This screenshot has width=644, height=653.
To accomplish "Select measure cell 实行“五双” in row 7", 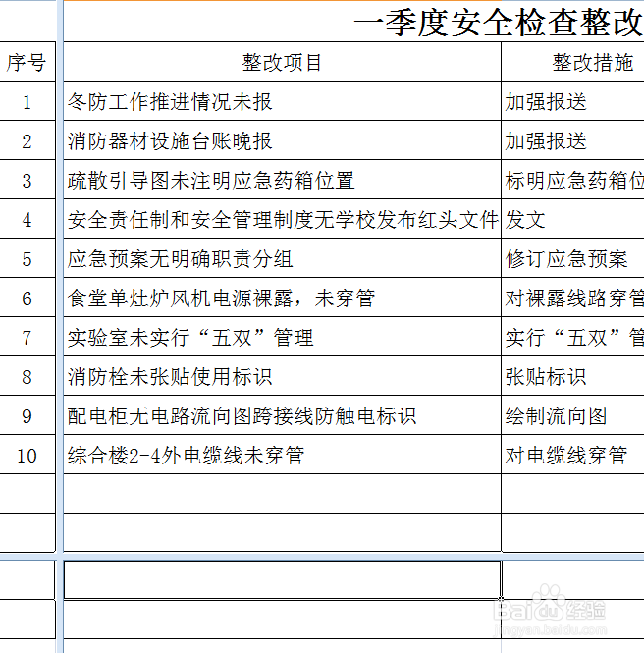I will (x=572, y=337).
